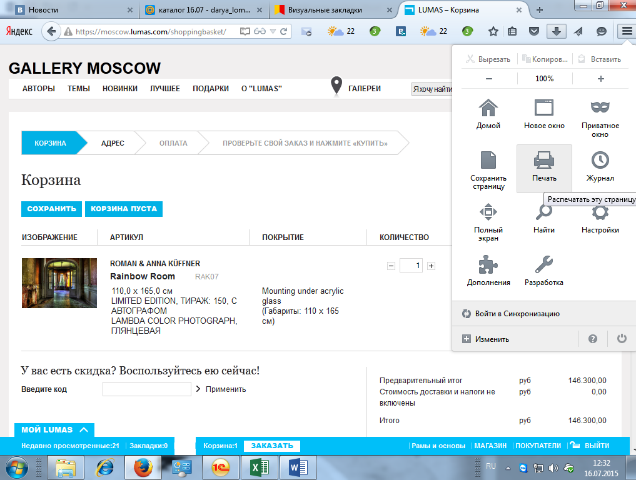Open the НОВИНКИ site menu
This screenshot has height=480, width=636.
[x=120, y=88]
